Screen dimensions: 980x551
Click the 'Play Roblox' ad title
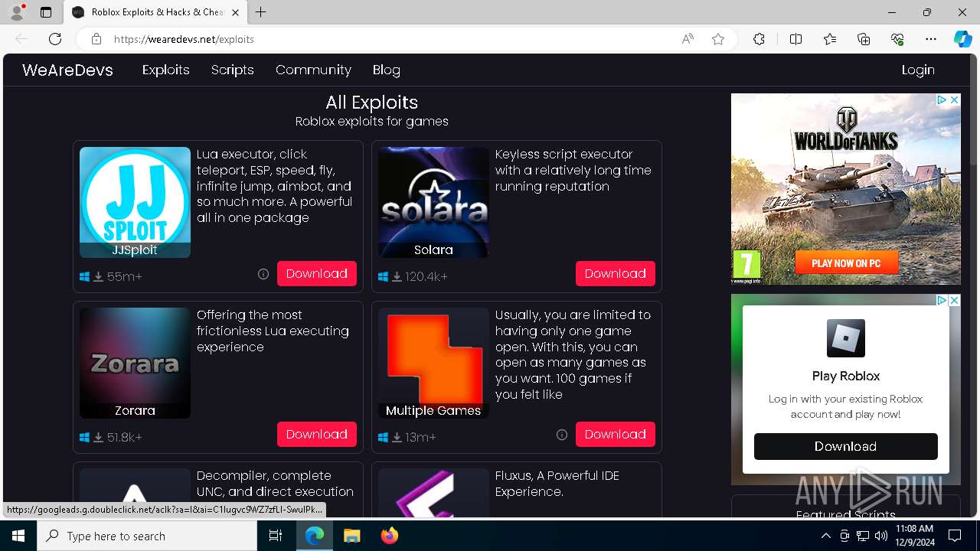pyautogui.click(x=846, y=376)
